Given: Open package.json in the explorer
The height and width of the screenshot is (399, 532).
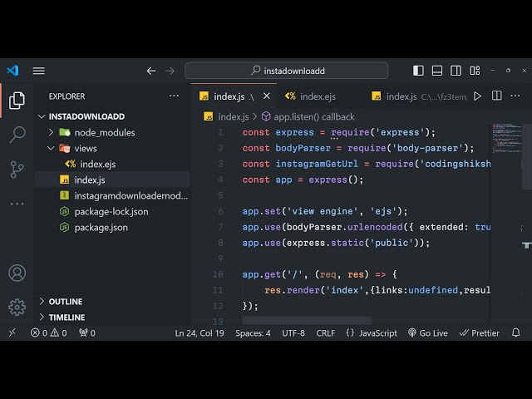Looking at the screenshot, I should (x=101, y=227).
